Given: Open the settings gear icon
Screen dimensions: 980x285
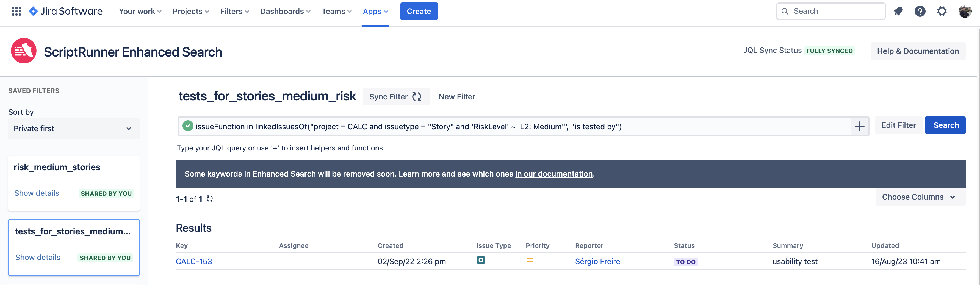Looking at the screenshot, I should click(942, 12).
